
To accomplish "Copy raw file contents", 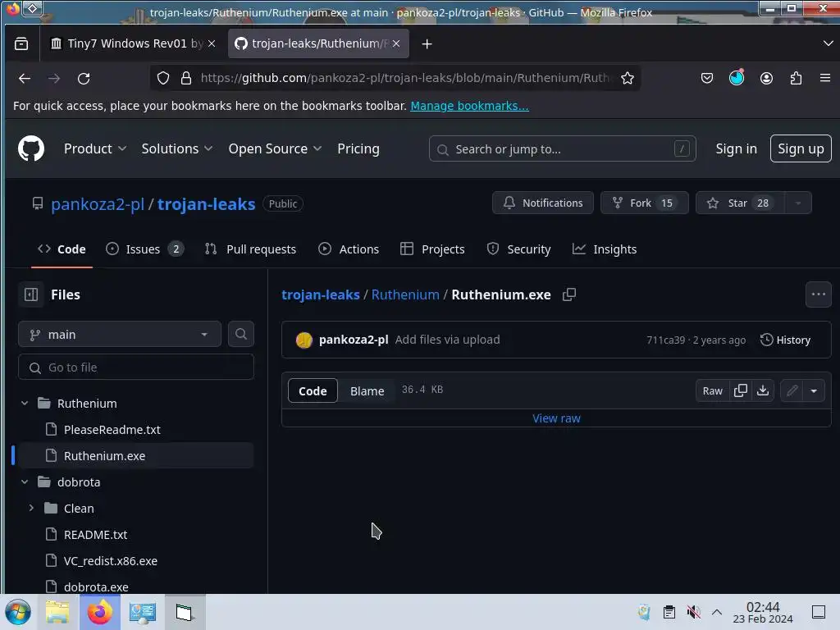I will [741, 390].
